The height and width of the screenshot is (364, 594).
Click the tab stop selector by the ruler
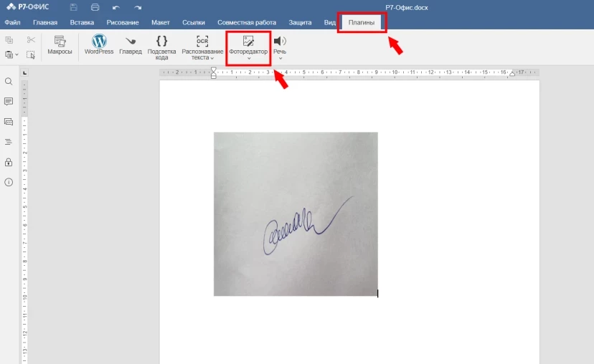point(24,72)
